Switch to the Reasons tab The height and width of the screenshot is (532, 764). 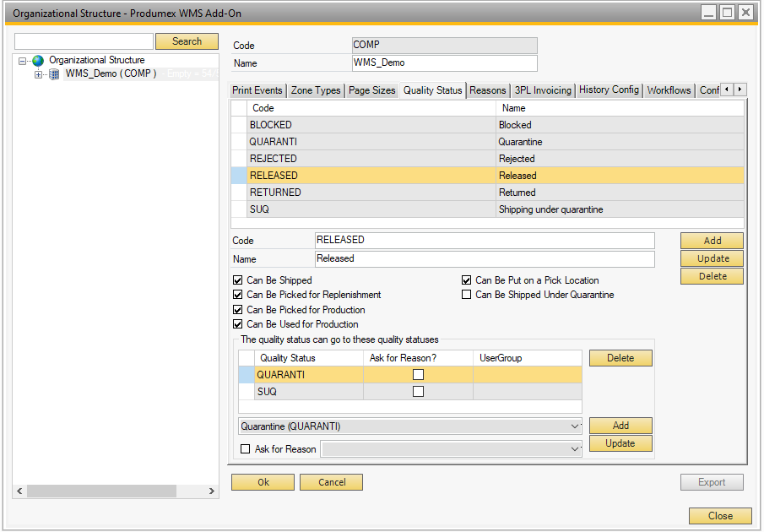(488, 90)
